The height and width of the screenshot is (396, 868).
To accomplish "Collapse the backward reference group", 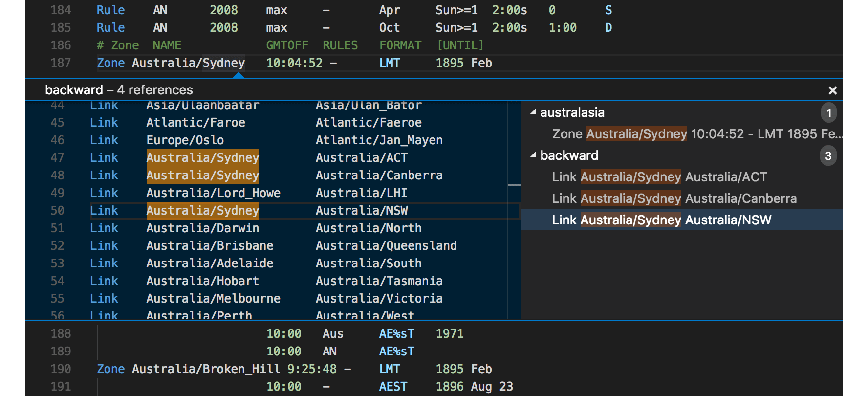I will [x=533, y=155].
